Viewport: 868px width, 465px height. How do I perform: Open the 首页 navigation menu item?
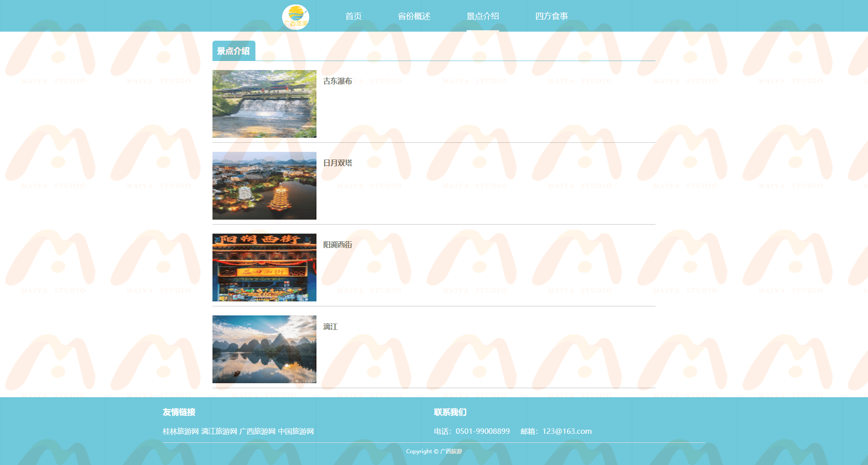(353, 16)
